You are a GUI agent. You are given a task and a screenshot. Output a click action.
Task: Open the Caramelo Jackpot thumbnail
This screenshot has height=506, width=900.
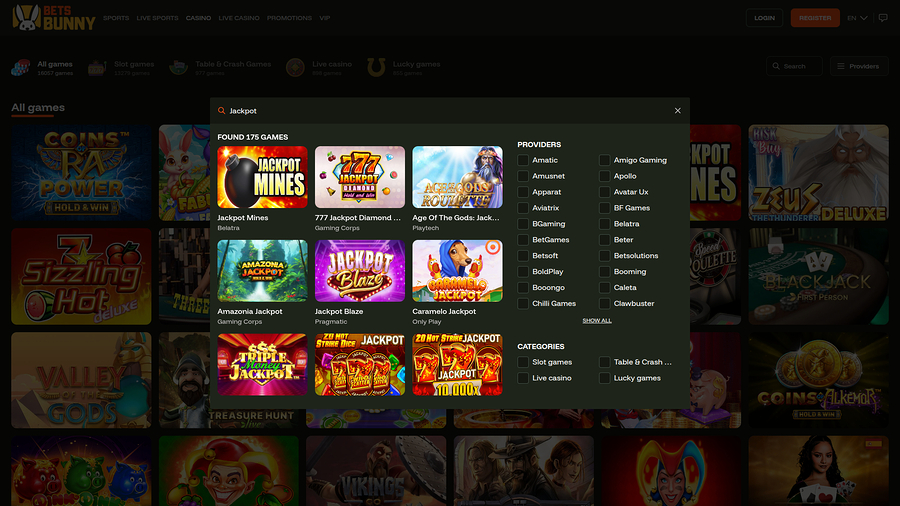coord(457,271)
